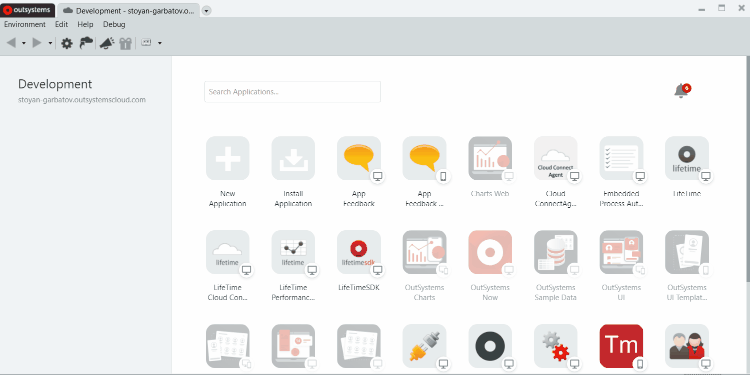Click the stoyan-garbatov.outsystemscloud.com address text
This screenshot has width=750, height=375.
pos(82,100)
